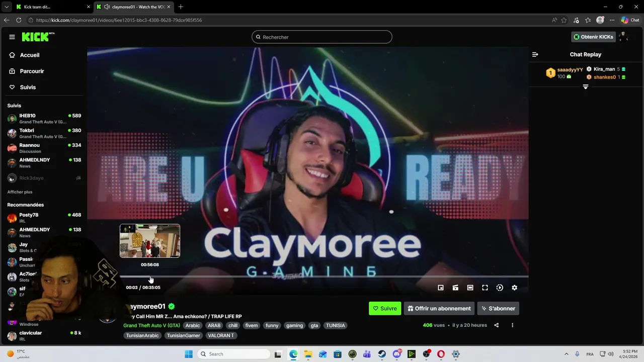Click shankes0 in the gift leaderboard
The width and height of the screenshot is (644, 362).
pyautogui.click(x=604, y=77)
